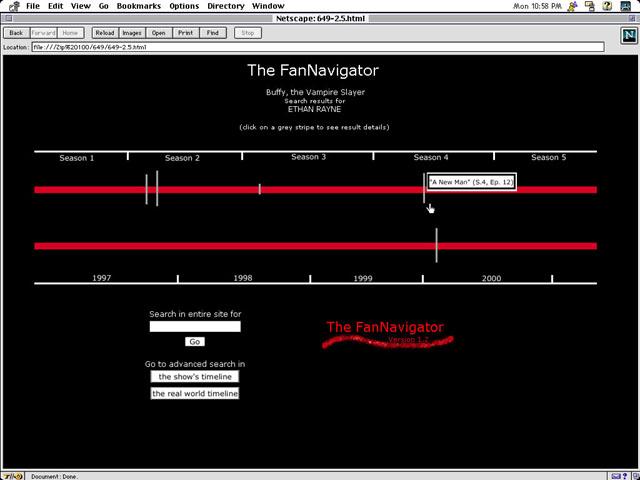Screen dimensions: 640x480
Task: Click the search text field on page
Action: [x=195, y=326]
